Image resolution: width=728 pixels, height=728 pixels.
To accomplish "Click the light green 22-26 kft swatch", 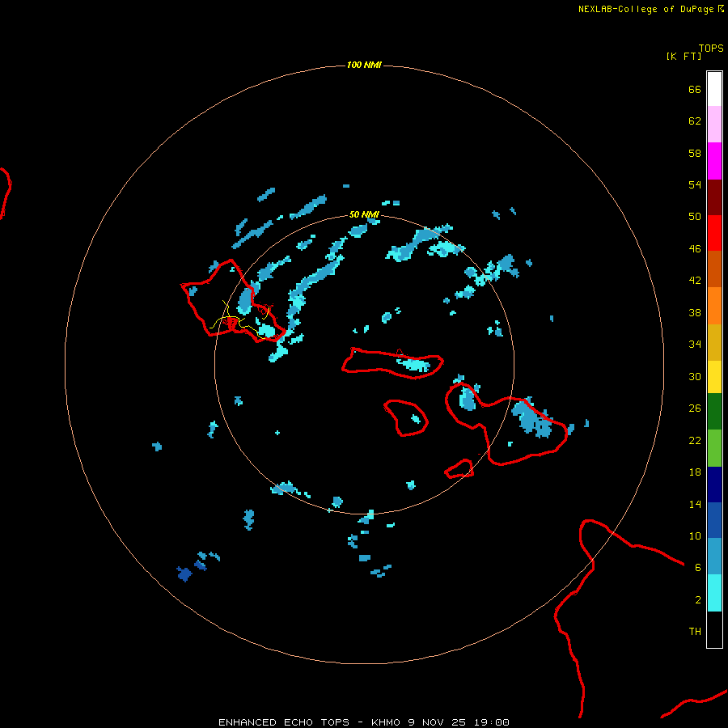I will click(x=714, y=448).
